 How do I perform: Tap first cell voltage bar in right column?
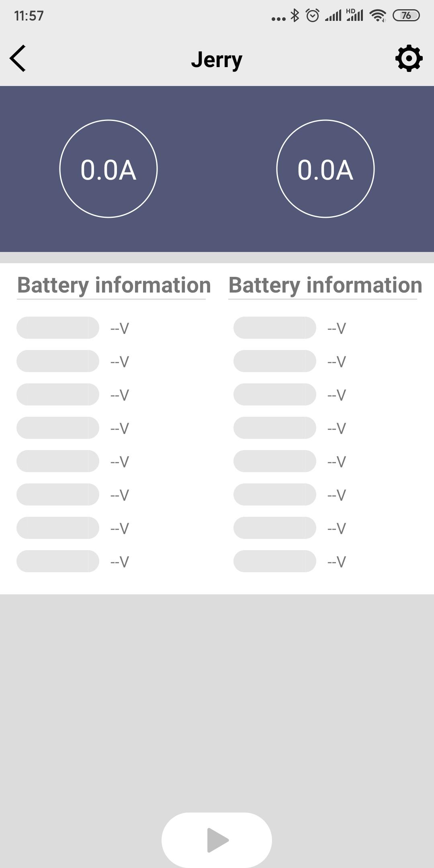tap(275, 328)
